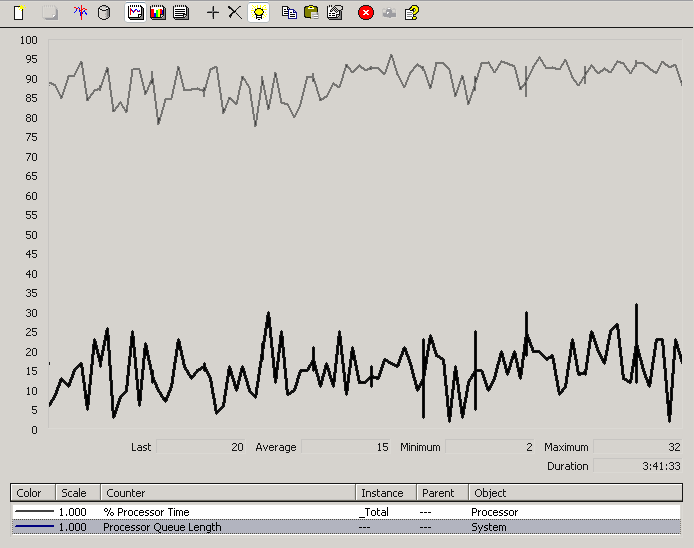Add a counter with plus icon
694x548 pixels.
coord(213,12)
